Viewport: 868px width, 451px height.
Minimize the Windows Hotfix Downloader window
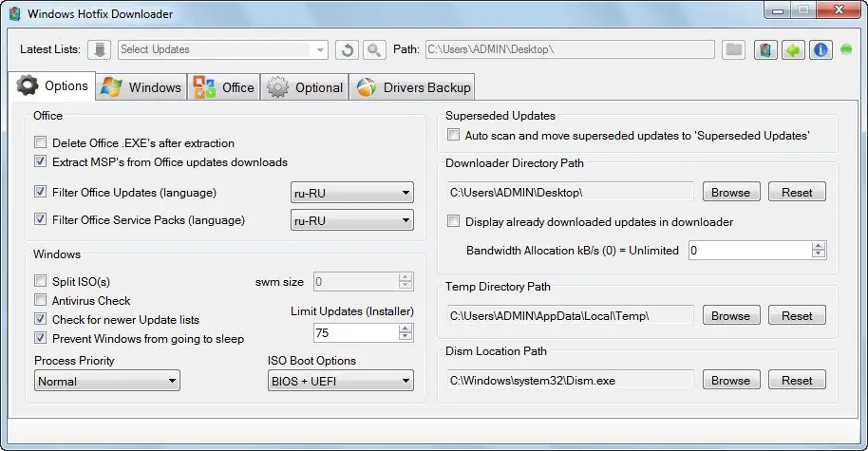coord(778,9)
